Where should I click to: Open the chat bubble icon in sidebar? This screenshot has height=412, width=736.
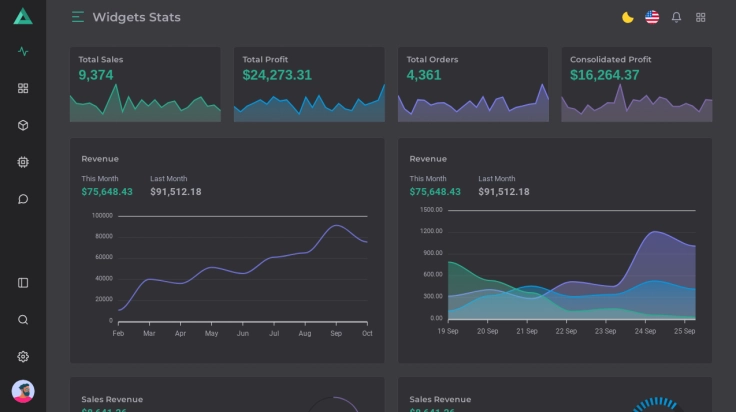23,199
